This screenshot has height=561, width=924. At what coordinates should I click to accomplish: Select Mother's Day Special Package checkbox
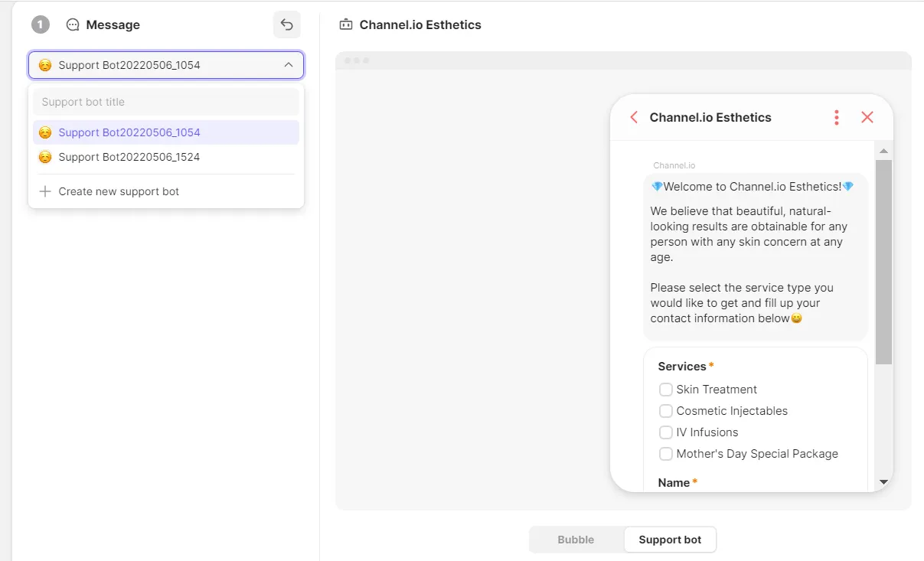[x=666, y=454]
